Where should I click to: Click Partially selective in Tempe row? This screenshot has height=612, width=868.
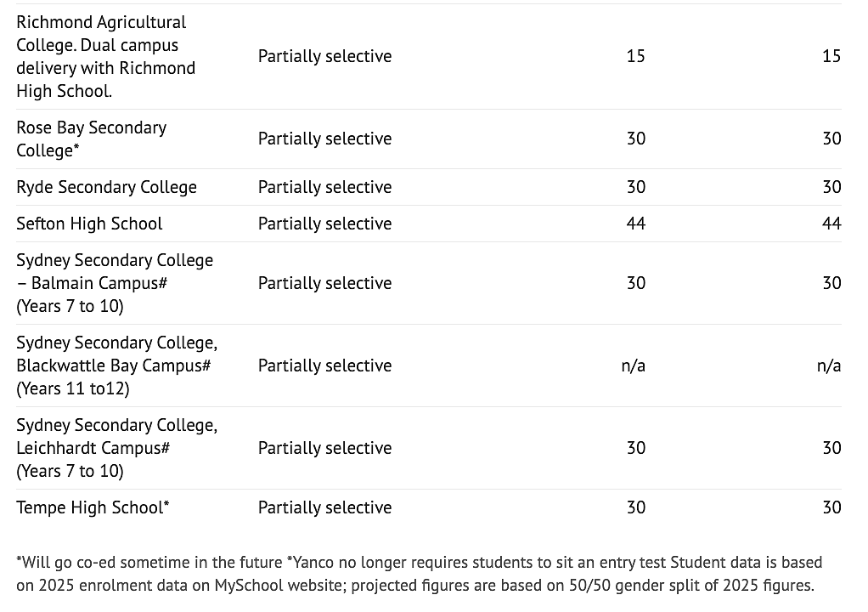pos(325,507)
